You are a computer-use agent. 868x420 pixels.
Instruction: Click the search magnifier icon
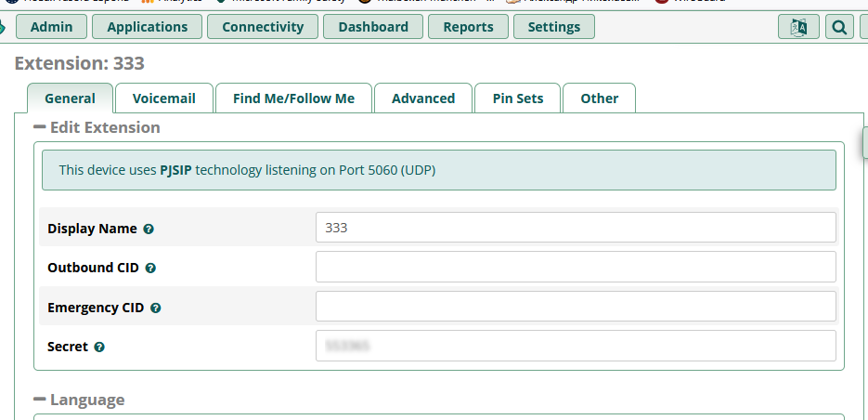click(x=839, y=27)
